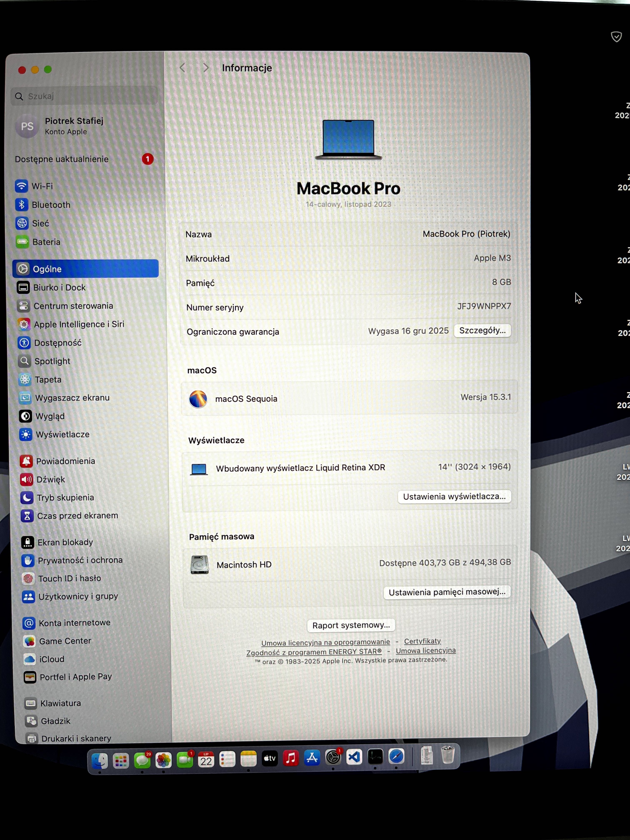Click the Macintosh HD drive icon
This screenshot has height=840, width=630.
click(200, 564)
